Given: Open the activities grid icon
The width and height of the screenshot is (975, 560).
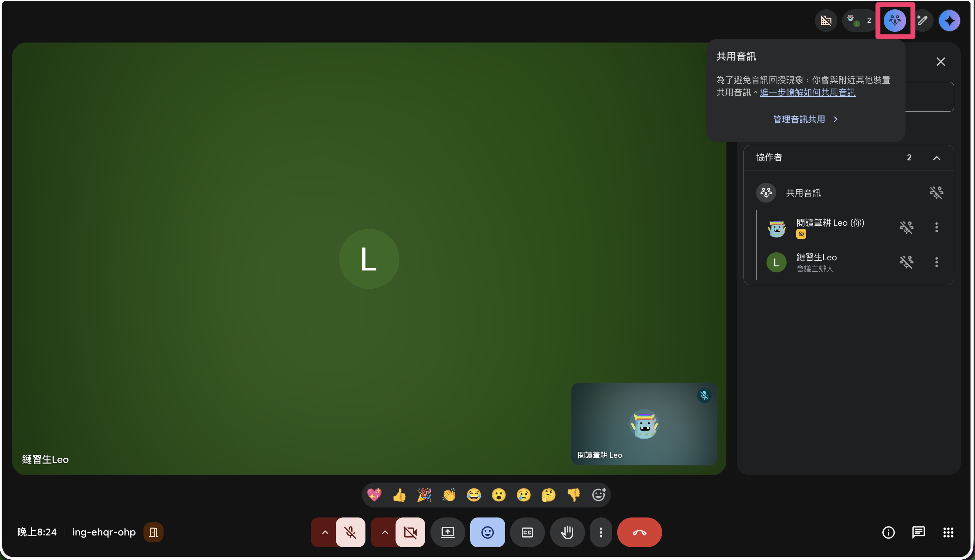Looking at the screenshot, I should (x=948, y=532).
